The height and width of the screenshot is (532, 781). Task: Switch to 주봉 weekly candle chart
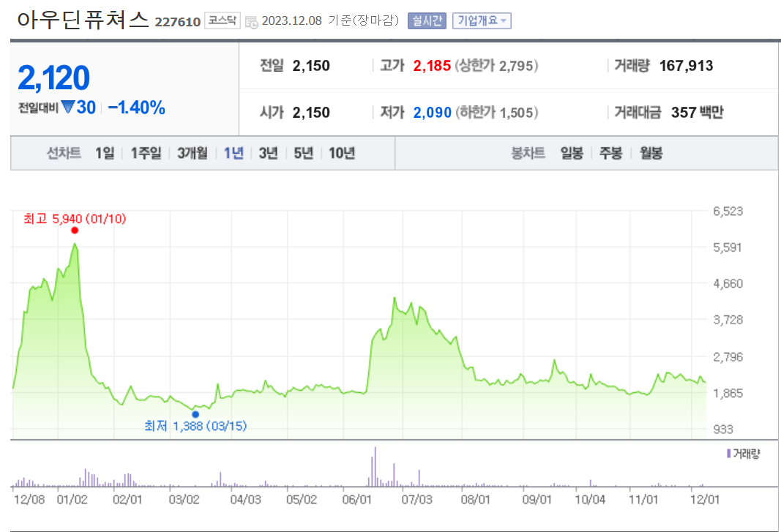point(610,153)
